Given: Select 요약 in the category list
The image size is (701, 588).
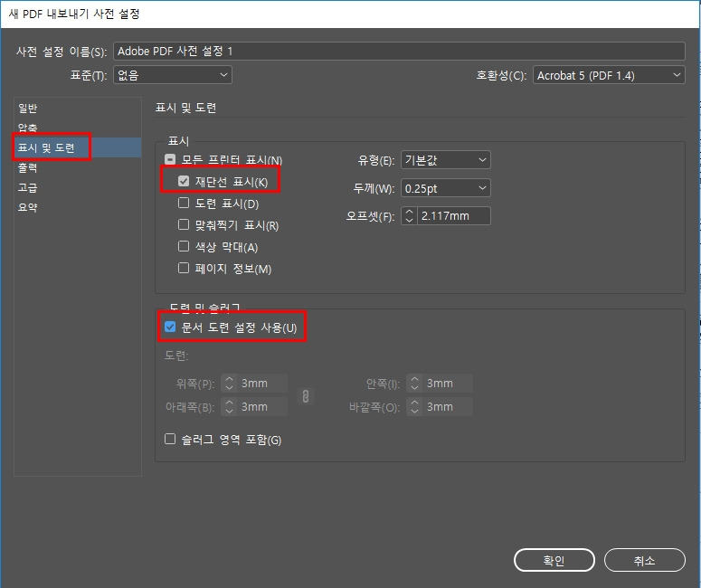Looking at the screenshot, I should click(x=78, y=207).
